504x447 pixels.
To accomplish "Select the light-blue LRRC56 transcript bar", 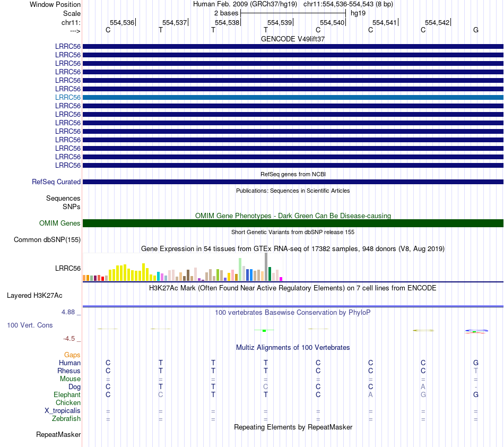I will pos(293,98).
